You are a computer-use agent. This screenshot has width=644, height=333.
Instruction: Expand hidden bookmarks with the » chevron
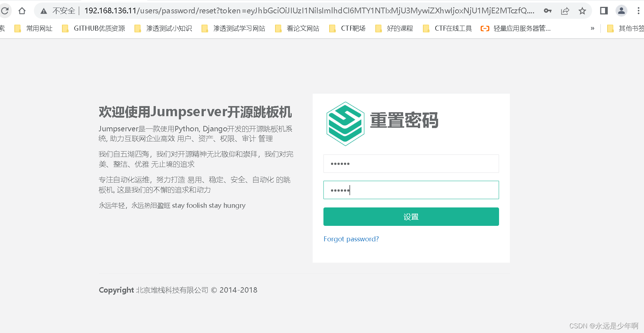click(592, 29)
